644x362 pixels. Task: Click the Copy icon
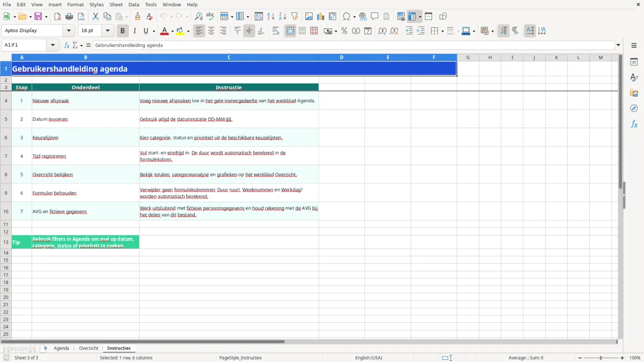coord(107,17)
